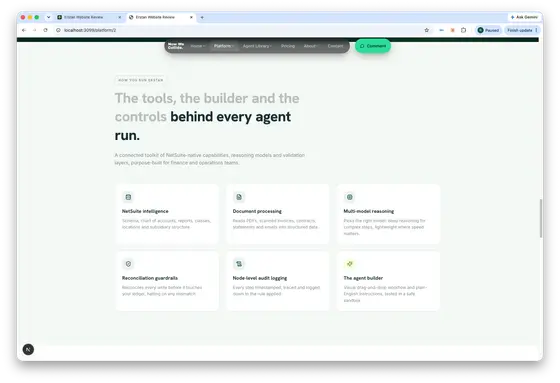
Task: Bookmark this page with the star icon
Action: click(426, 30)
